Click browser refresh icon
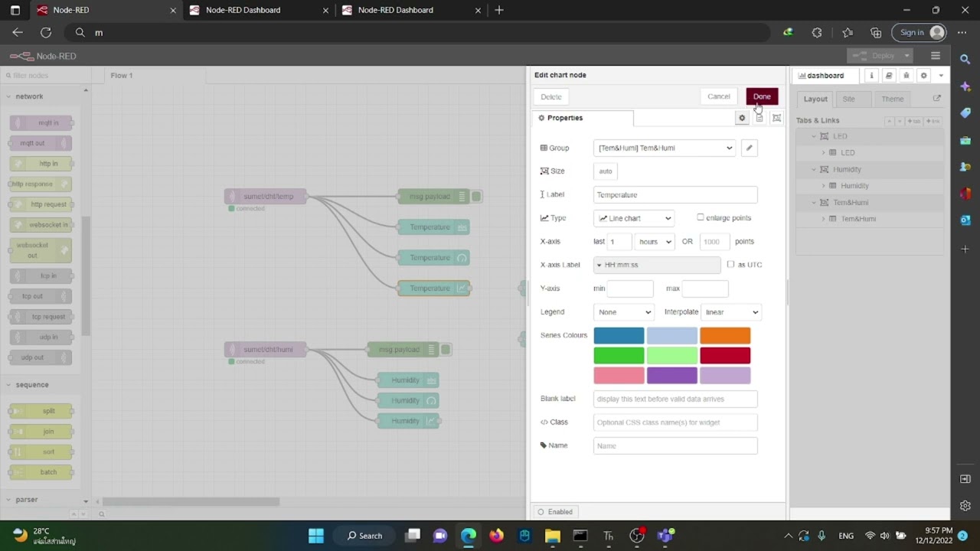This screenshot has height=551, width=980. pyautogui.click(x=46, y=32)
